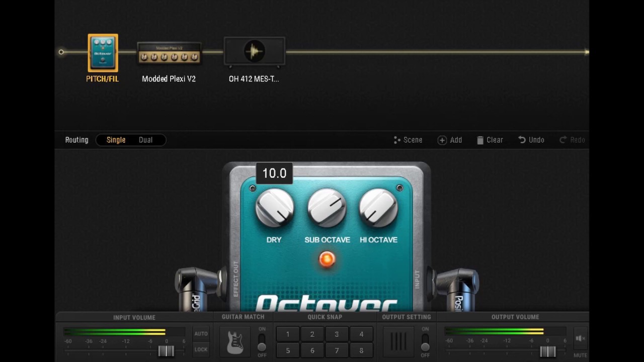The image size is (644, 362).
Task: Select the Modded Plexi V2 amp block
Action: 169,53
